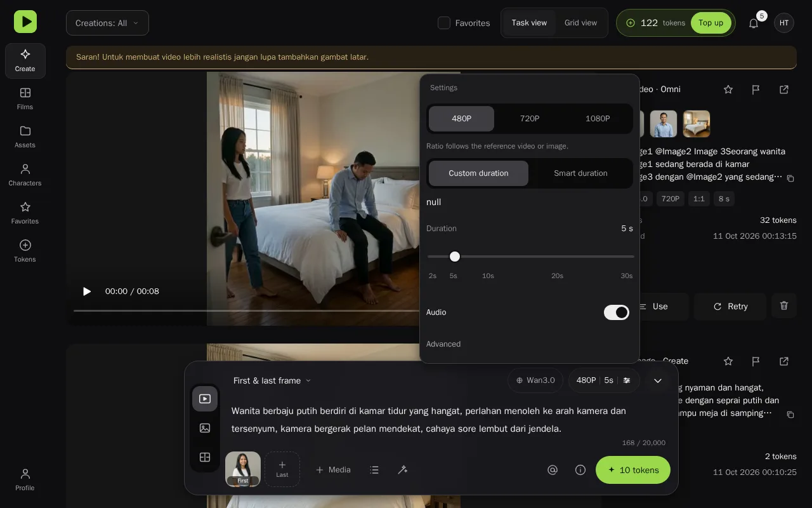Add a Last frame image
This screenshot has width=812, height=508.
tap(282, 469)
